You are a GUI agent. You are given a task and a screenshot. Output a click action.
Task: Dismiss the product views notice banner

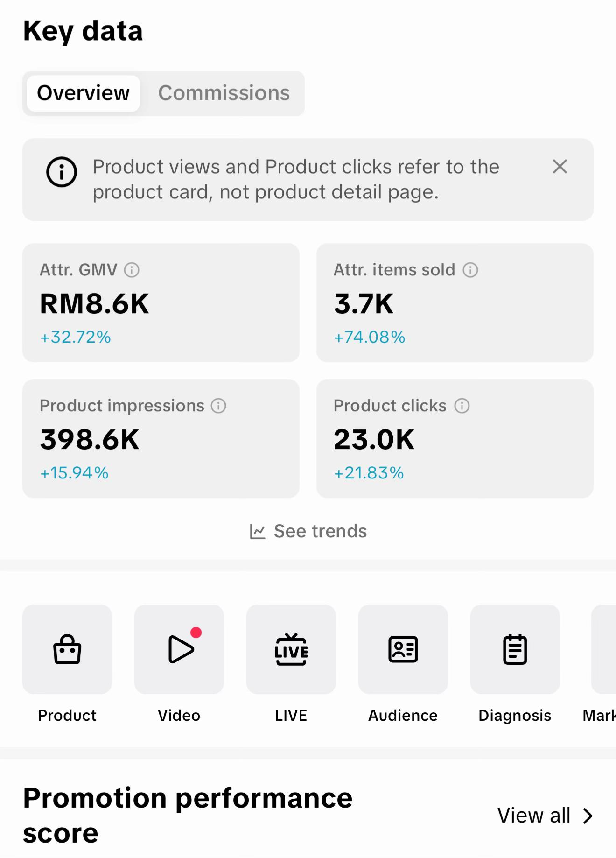(x=560, y=167)
